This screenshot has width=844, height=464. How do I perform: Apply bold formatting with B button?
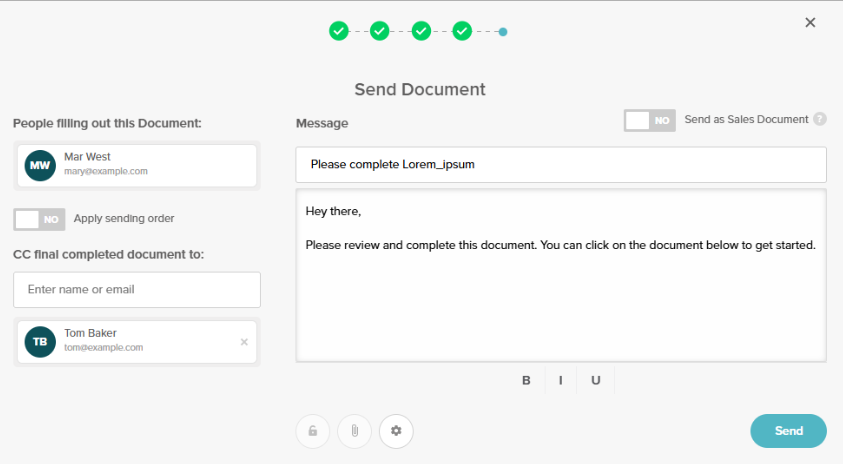[526, 380]
